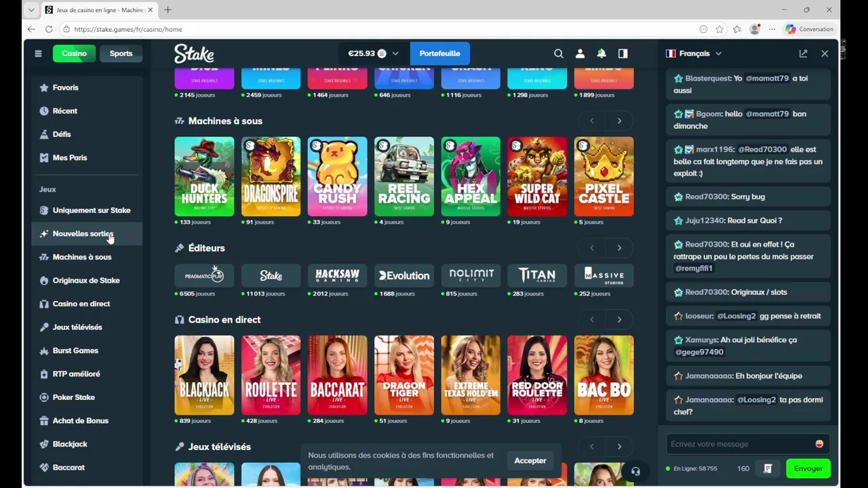Open Poker Stake category
Screen dimensions: 868x488
coord(87,397)
